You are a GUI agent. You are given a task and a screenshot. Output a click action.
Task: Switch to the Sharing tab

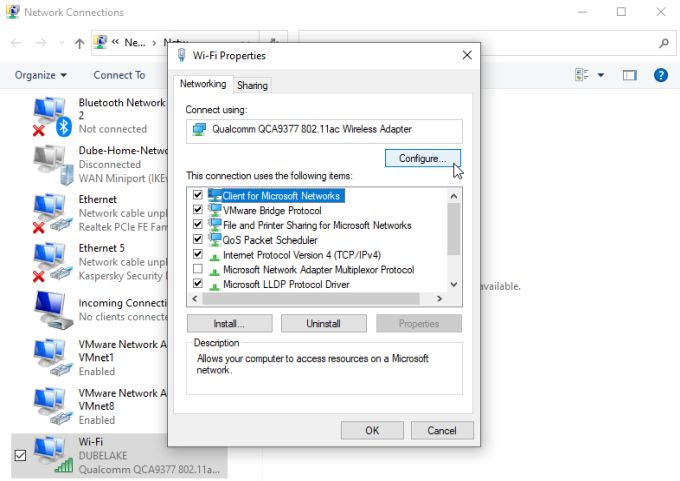coord(252,85)
